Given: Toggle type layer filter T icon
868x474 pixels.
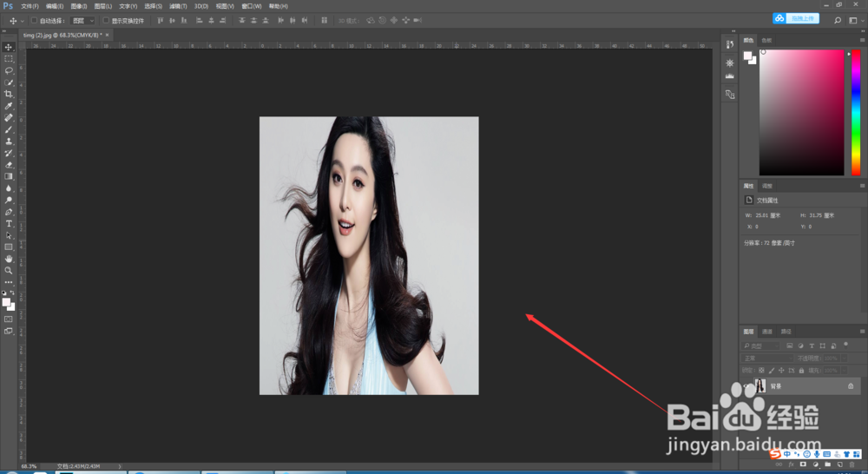Looking at the screenshot, I should coord(812,346).
